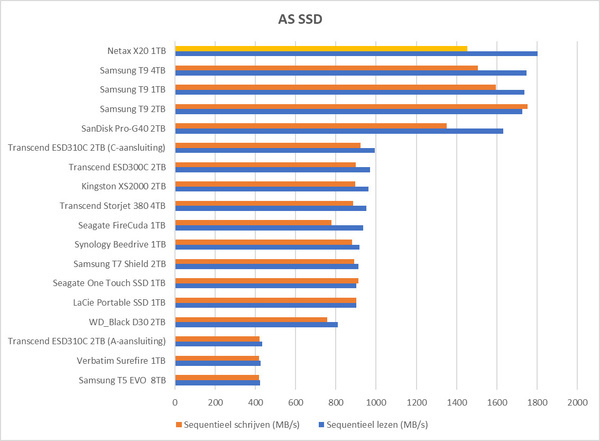Select the Seagate FireCuda 1TB label
Image resolution: width=600 pixels, height=441 pixels.
[122, 225]
